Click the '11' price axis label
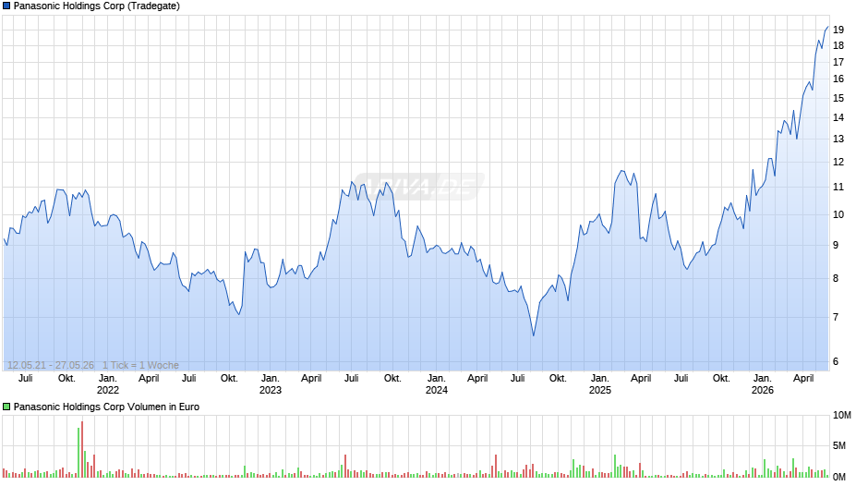Image resolution: width=868 pixels, height=486 pixels. pyautogui.click(x=838, y=187)
